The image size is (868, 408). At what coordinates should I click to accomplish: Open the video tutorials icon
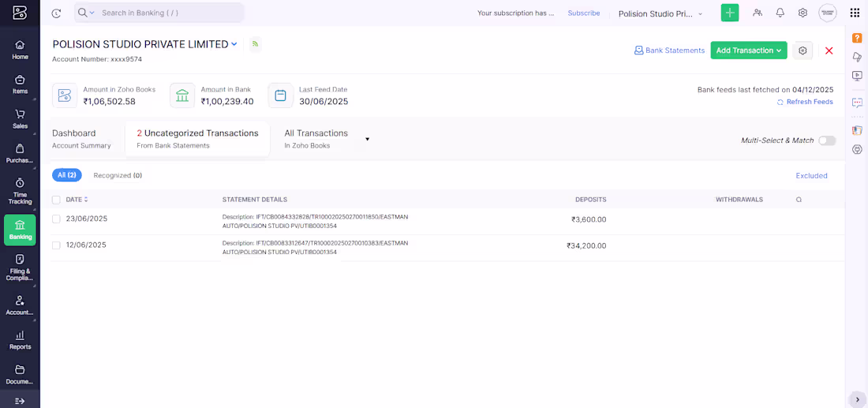click(857, 75)
